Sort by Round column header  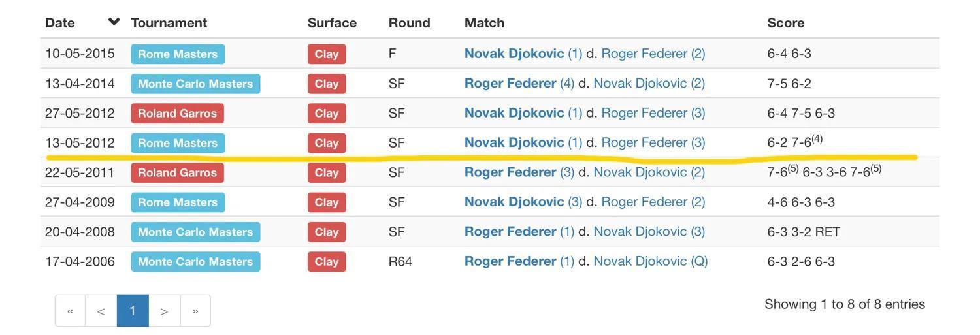(x=410, y=22)
